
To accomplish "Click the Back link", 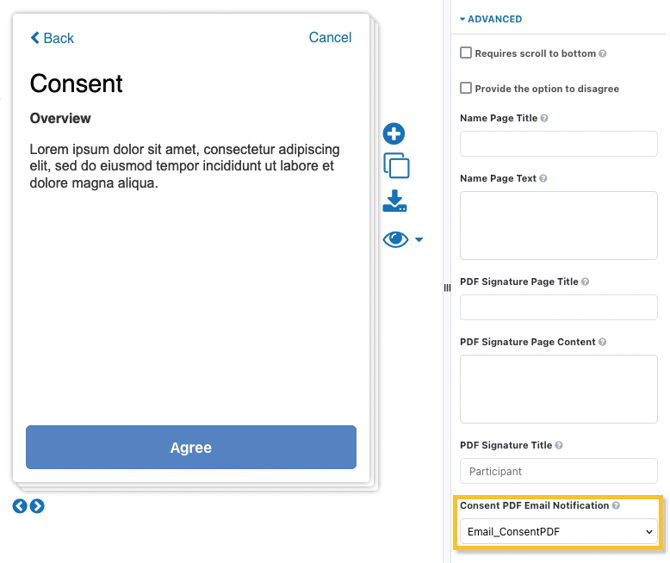I will click(x=52, y=38).
